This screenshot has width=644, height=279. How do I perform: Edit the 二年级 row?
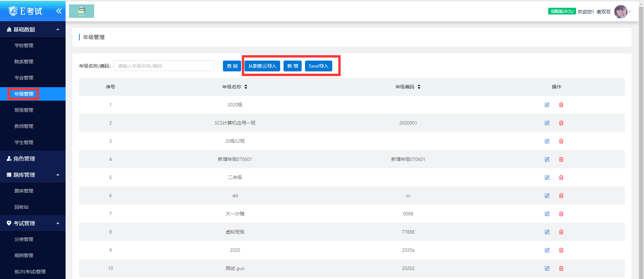(x=547, y=177)
